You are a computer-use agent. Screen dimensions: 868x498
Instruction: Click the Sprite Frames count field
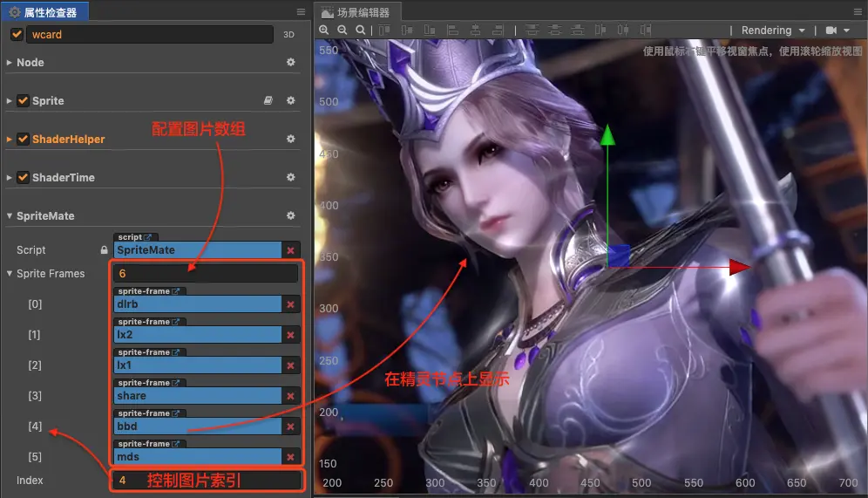[206, 273]
